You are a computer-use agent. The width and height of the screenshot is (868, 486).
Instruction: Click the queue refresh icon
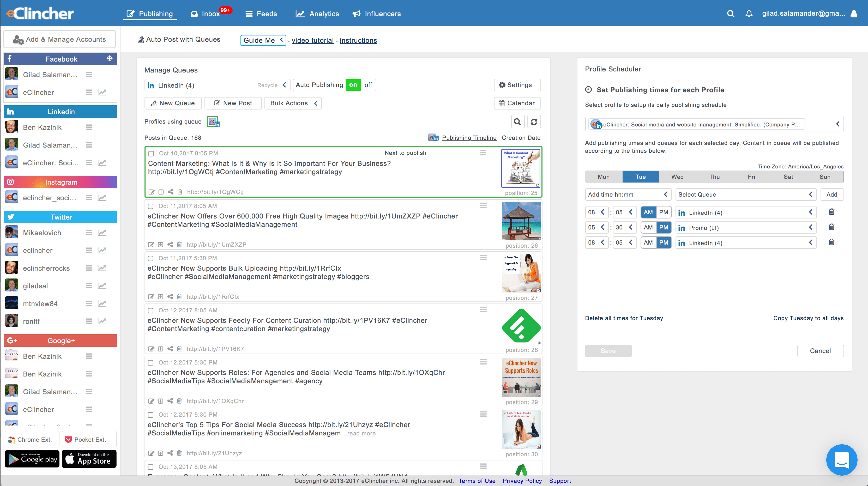tap(534, 121)
